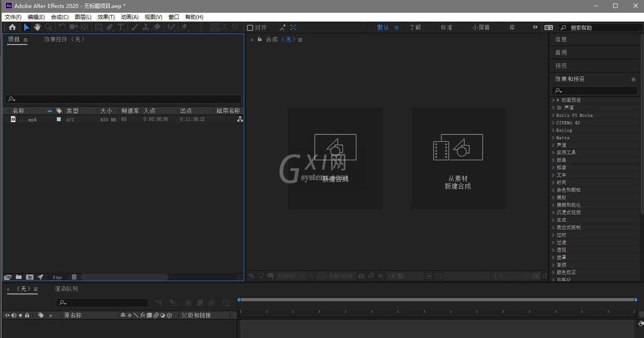Click the label tag icon in timeline header
Viewport: 644px width, 338px height.
41,315
